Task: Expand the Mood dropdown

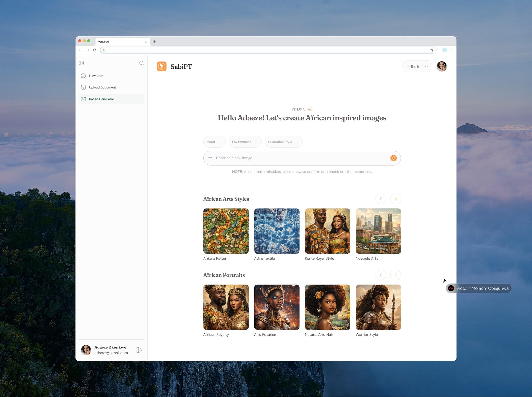Action: click(x=214, y=142)
